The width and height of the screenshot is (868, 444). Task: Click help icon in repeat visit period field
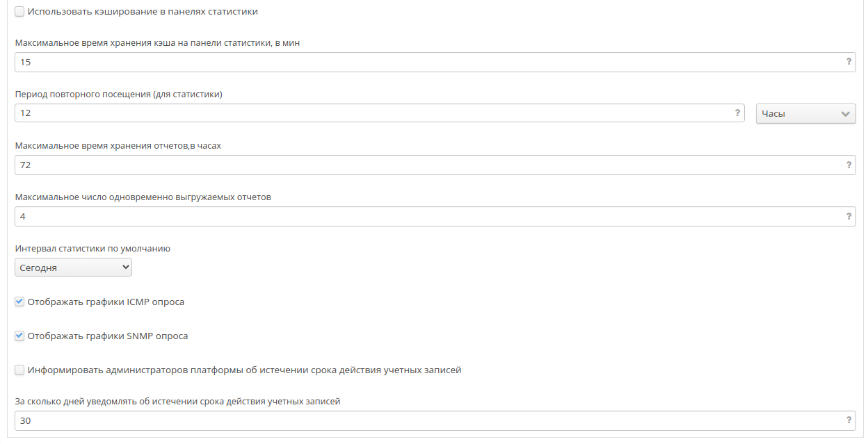click(x=737, y=113)
